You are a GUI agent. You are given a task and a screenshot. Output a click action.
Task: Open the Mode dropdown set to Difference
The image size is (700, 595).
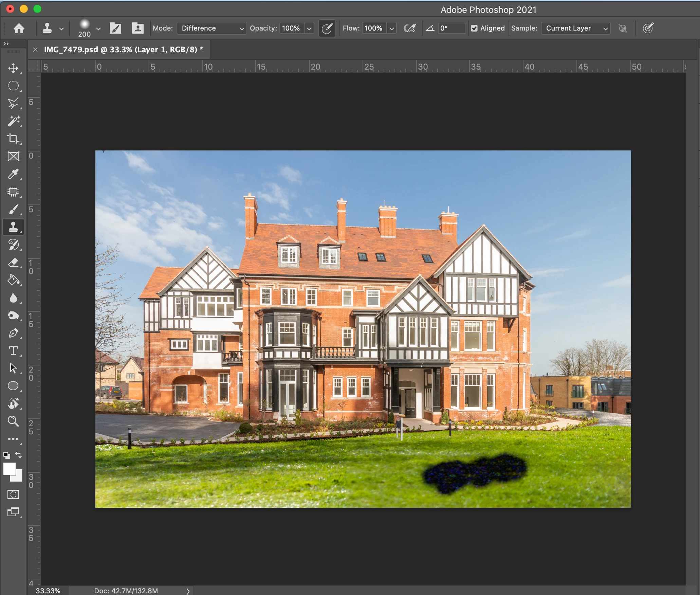[x=211, y=28]
